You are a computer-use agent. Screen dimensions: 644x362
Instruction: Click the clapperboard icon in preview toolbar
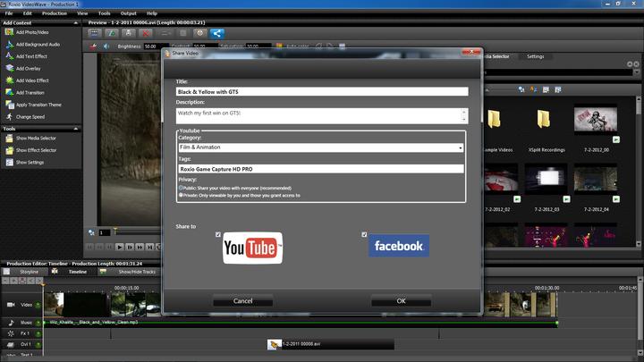(94, 33)
